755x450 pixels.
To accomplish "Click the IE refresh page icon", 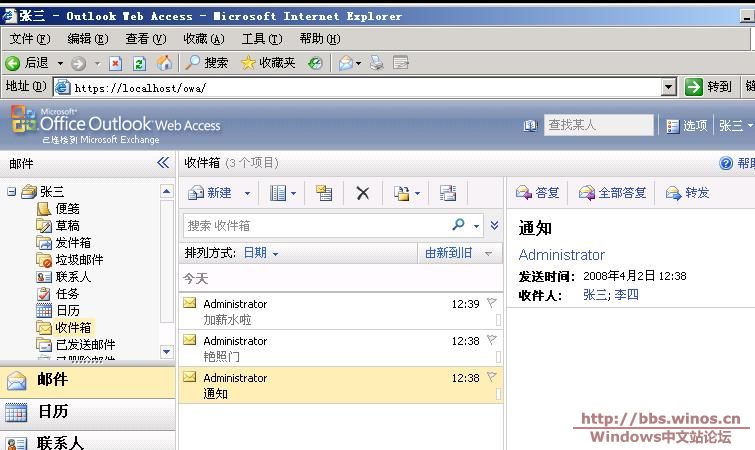I will (x=139, y=63).
